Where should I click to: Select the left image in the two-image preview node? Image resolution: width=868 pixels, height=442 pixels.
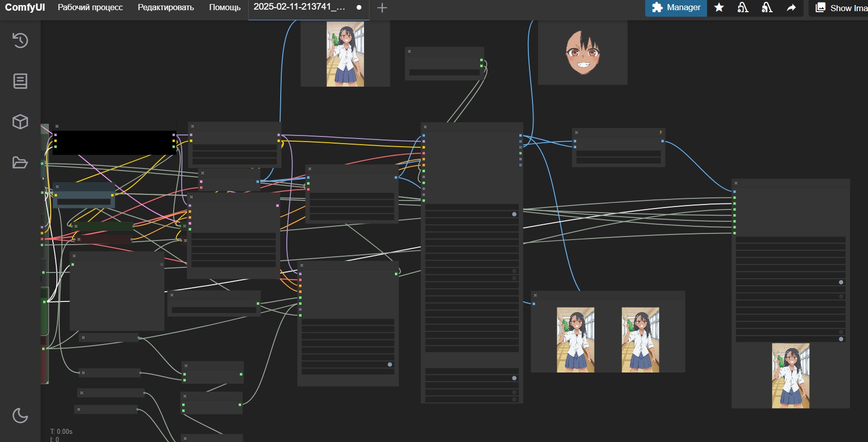click(576, 339)
